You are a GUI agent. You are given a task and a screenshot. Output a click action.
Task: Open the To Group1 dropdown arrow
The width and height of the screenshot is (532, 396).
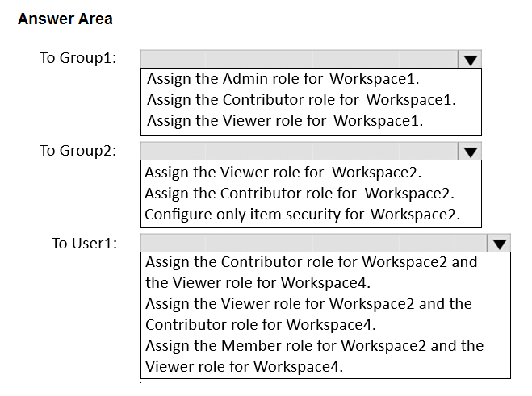pos(470,60)
